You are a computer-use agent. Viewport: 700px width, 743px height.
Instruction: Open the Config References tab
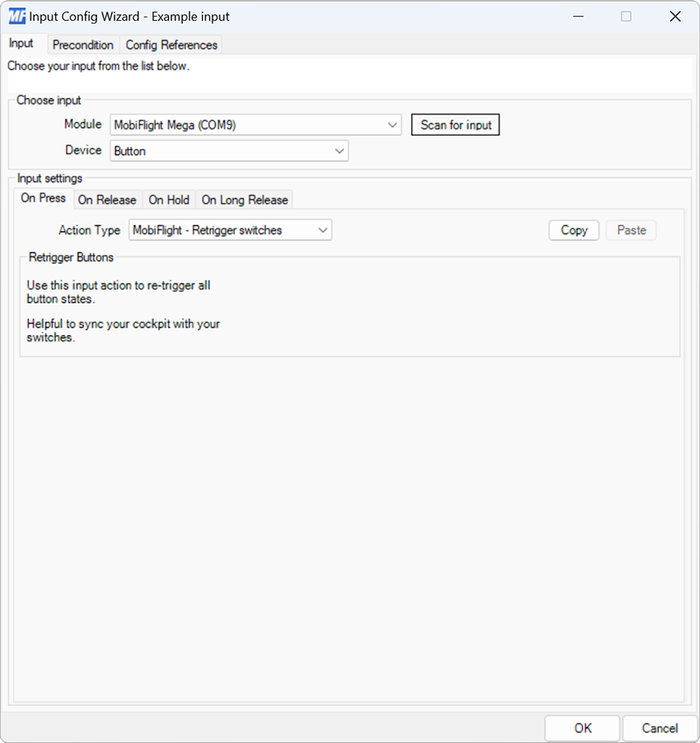(171, 45)
